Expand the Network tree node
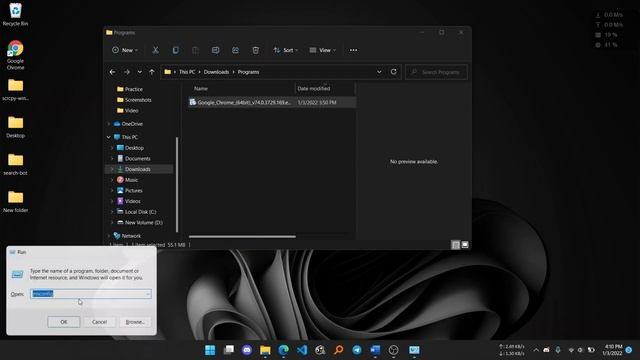The height and width of the screenshot is (360, 640). click(x=109, y=236)
